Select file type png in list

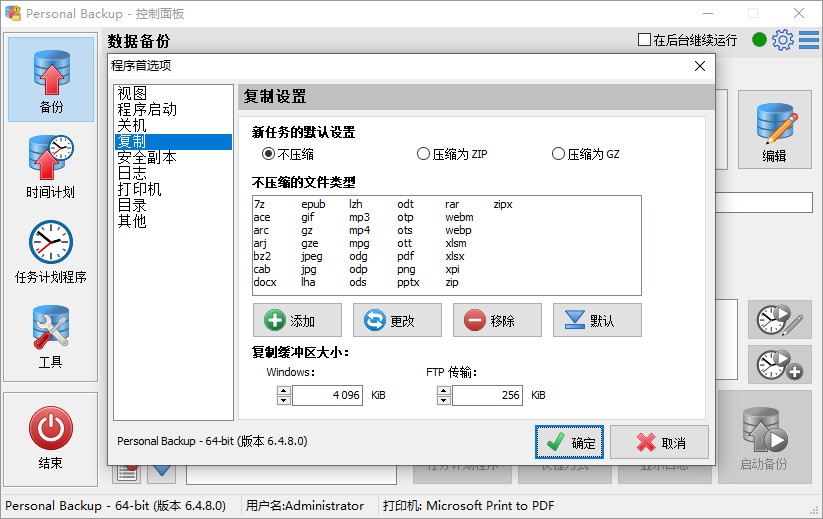(406, 269)
